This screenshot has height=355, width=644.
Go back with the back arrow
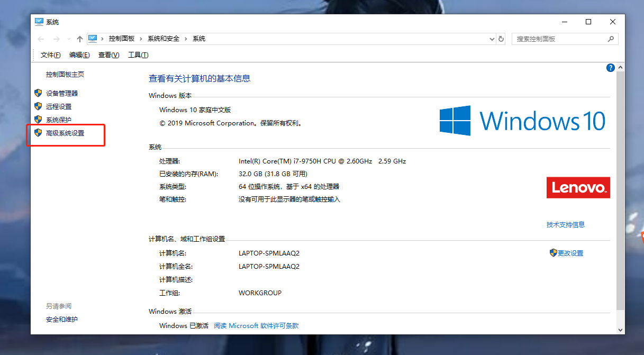pyautogui.click(x=41, y=39)
